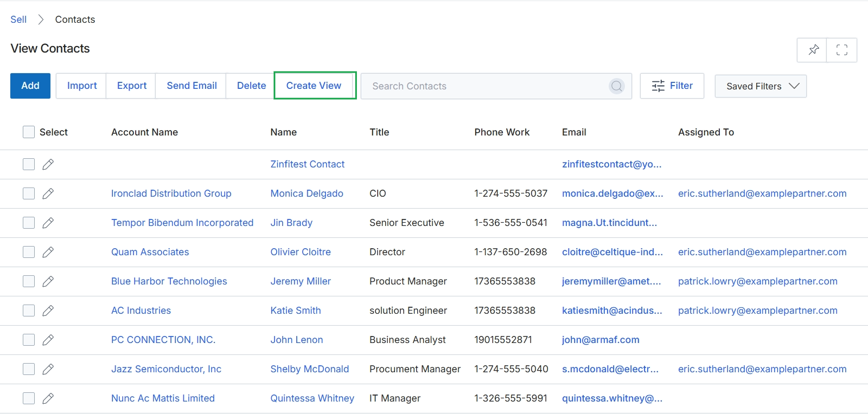Open AC Industries account link
Image resolution: width=868 pixels, height=414 pixels.
coord(141,310)
